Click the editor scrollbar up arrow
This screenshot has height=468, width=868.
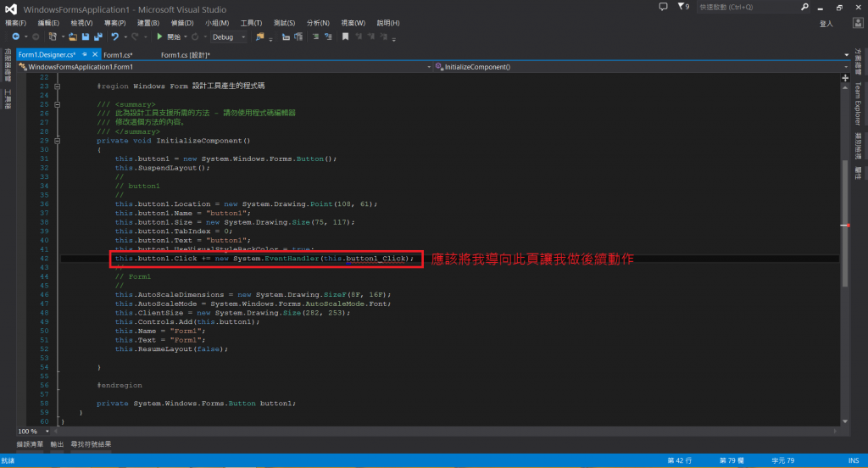pos(845,88)
